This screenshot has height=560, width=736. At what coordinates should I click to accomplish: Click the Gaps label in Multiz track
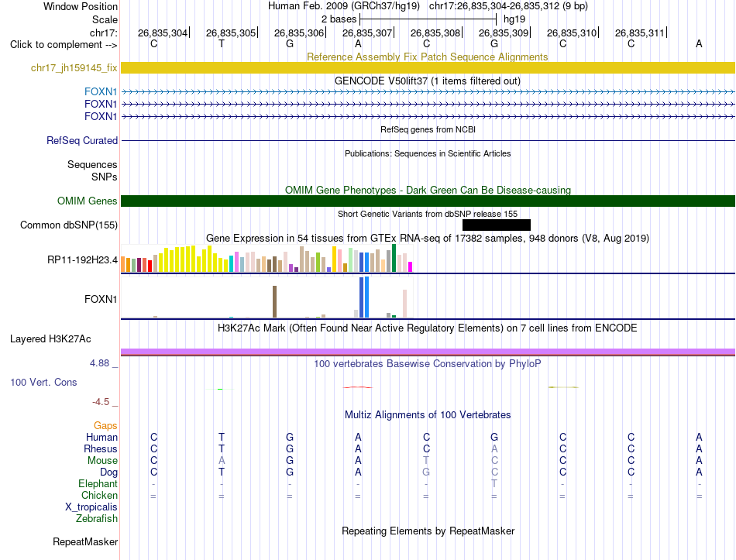coord(105,425)
